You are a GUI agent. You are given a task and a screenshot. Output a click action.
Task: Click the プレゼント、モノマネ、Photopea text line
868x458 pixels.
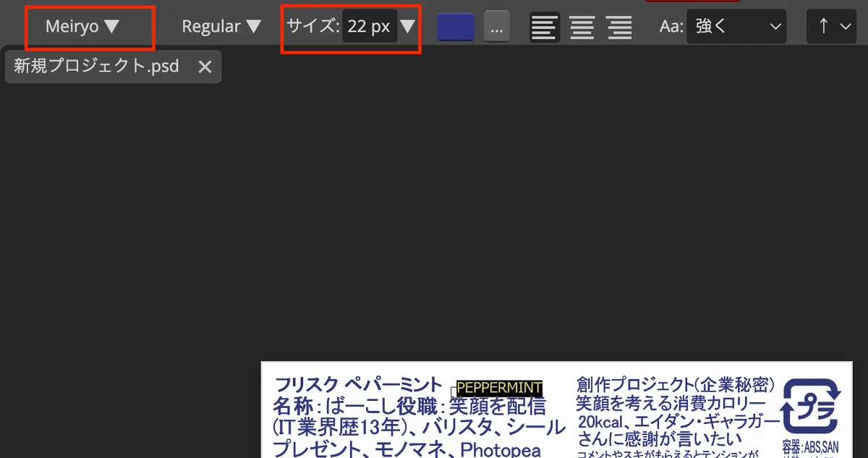(x=407, y=449)
